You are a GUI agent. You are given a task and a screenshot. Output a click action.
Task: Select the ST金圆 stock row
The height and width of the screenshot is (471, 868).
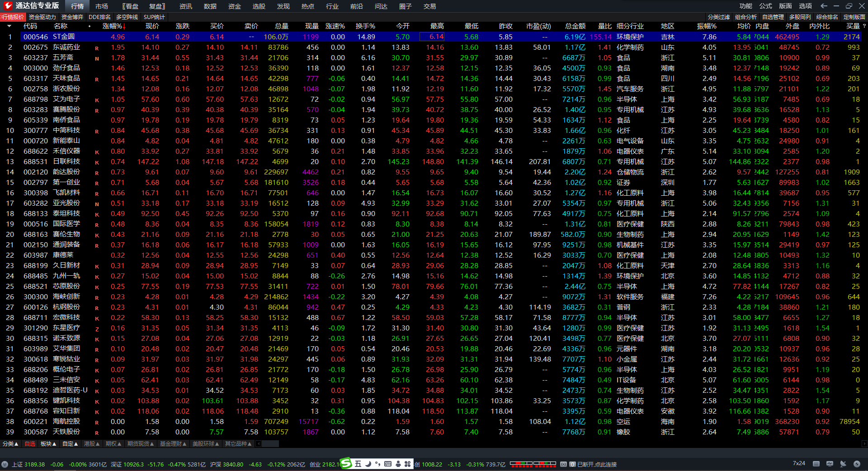click(430, 37)
